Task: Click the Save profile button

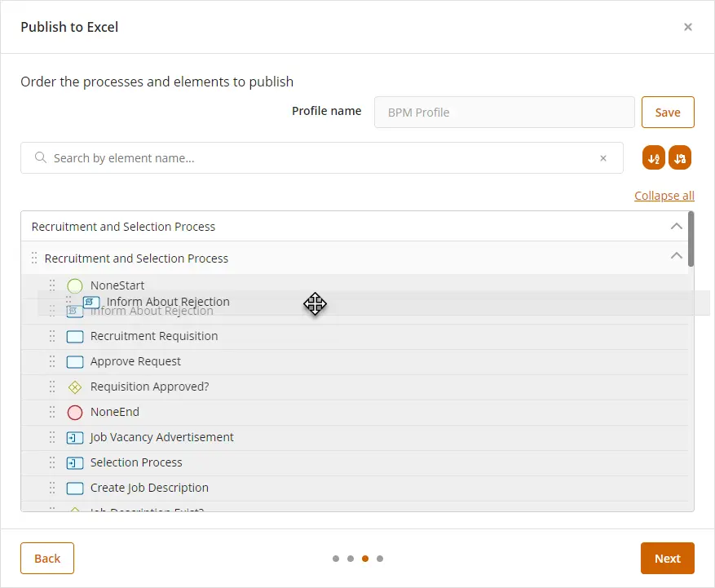Action: 668,113
